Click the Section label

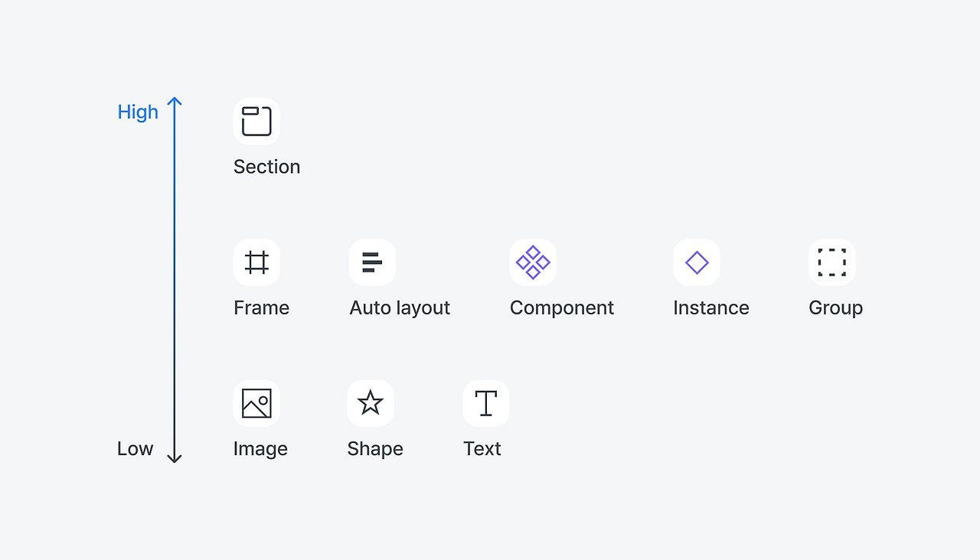click(x=266, y=167)
